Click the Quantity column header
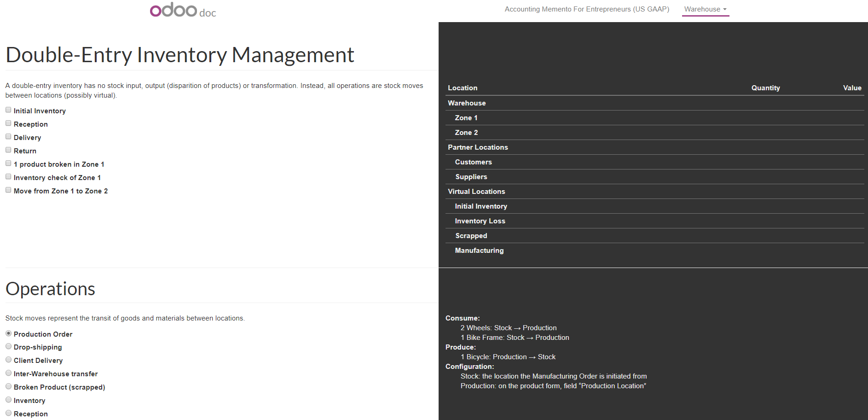The width and height of the screenshot is (868, 420). [x=765, y=88]
